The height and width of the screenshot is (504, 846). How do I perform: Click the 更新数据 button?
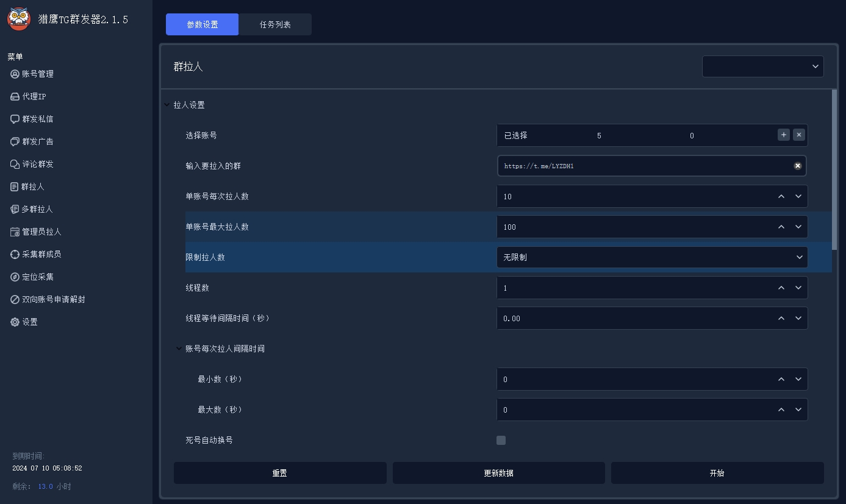[x=499, y=473]
